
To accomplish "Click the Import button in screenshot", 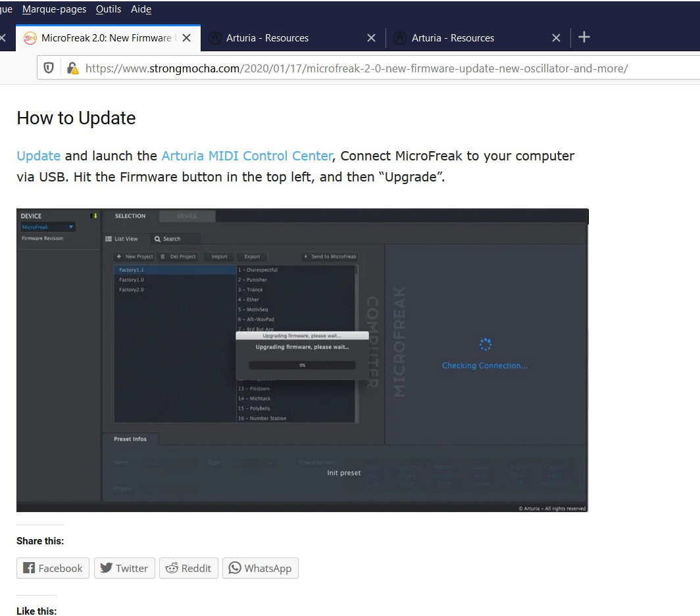I will pos(219,256).
